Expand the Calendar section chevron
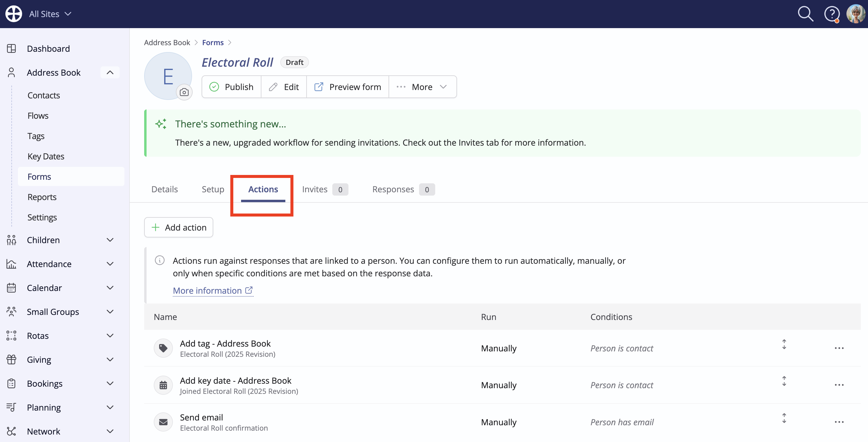 pos(110,288)
